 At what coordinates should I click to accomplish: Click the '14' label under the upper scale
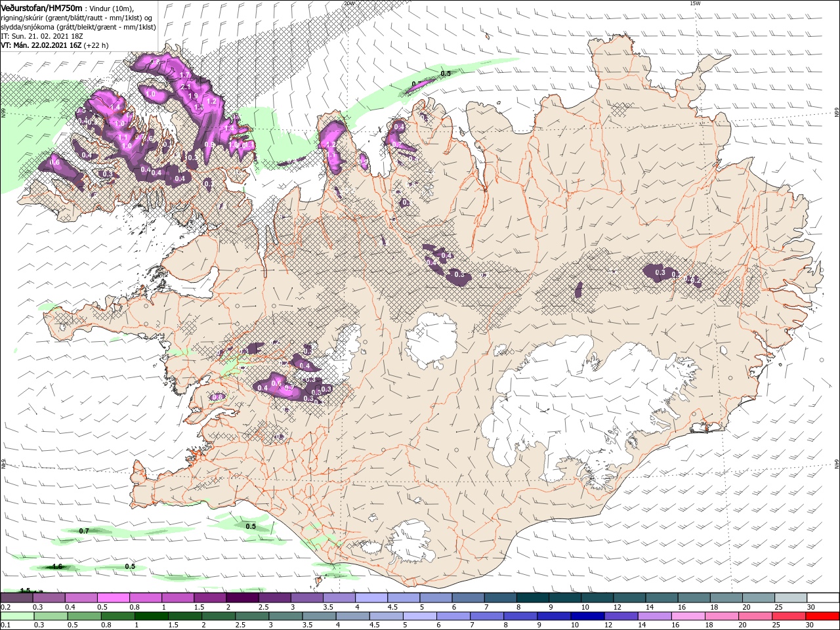pos(650,608)
